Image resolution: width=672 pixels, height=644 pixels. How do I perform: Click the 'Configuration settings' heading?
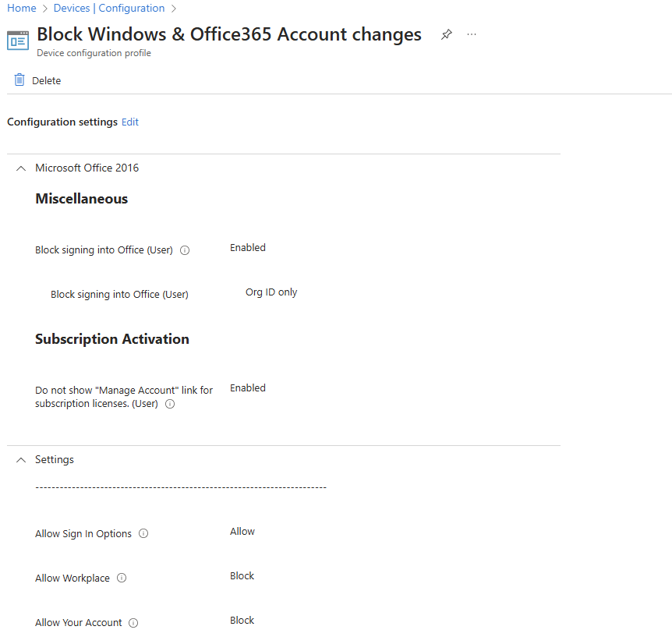coord(62,122)
